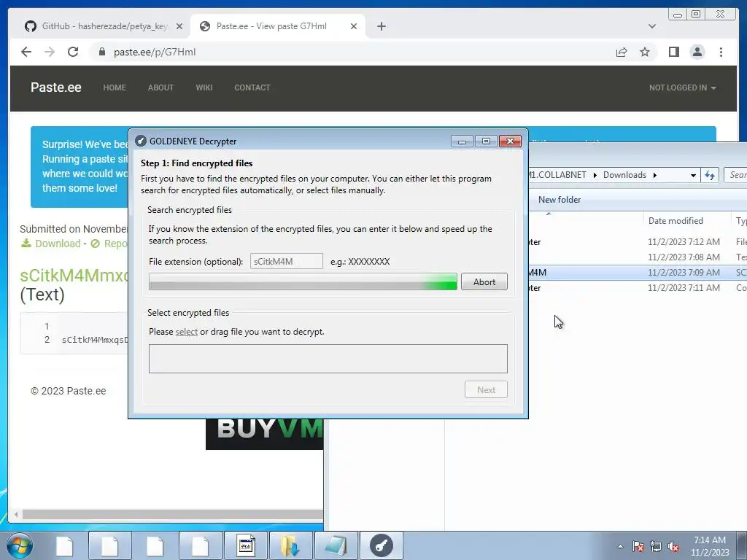
Task: Open the first blank document taskbar icon
Action: [x=64, y=545]
